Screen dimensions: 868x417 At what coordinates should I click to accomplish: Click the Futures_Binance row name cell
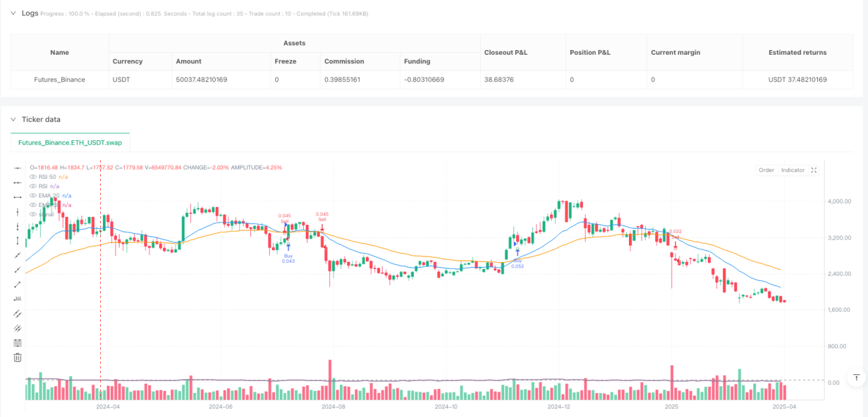(59, 79)
